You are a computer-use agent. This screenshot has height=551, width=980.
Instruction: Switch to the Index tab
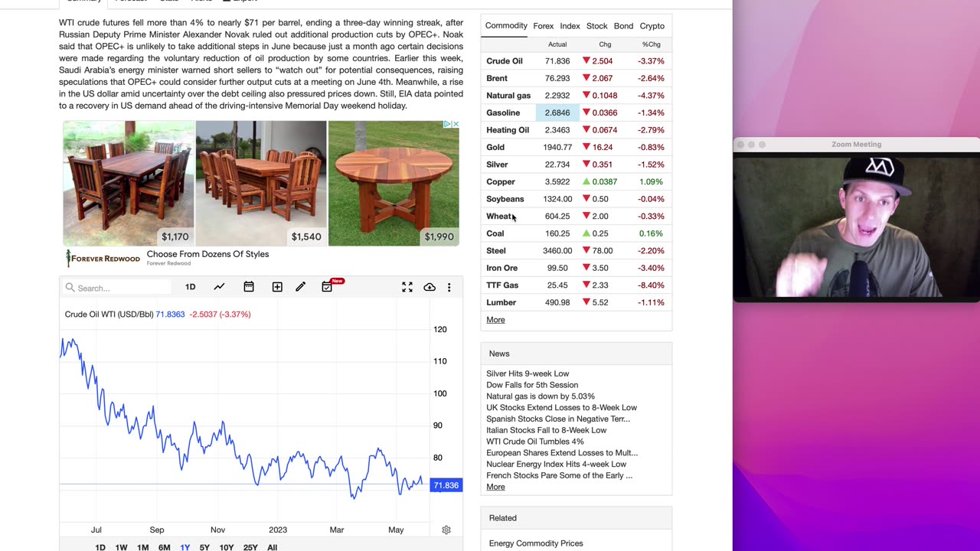(570, 26)
